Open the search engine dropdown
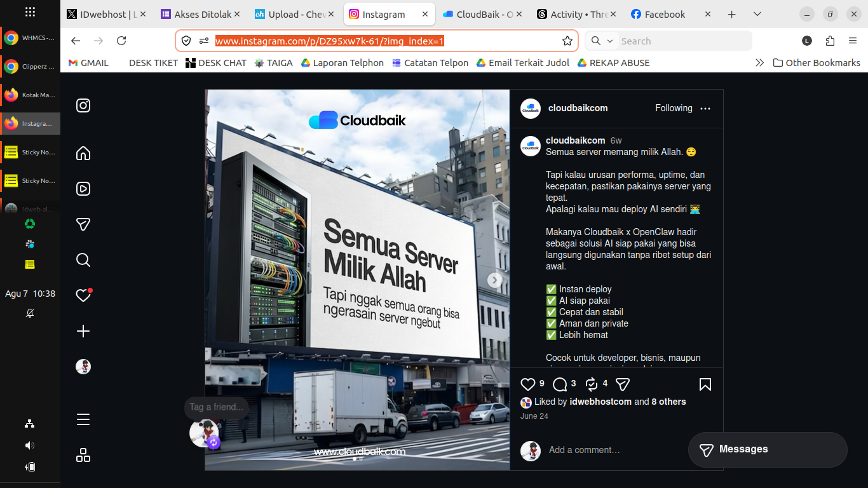Viewport: 868px width, 488px height. pos(601,41)
